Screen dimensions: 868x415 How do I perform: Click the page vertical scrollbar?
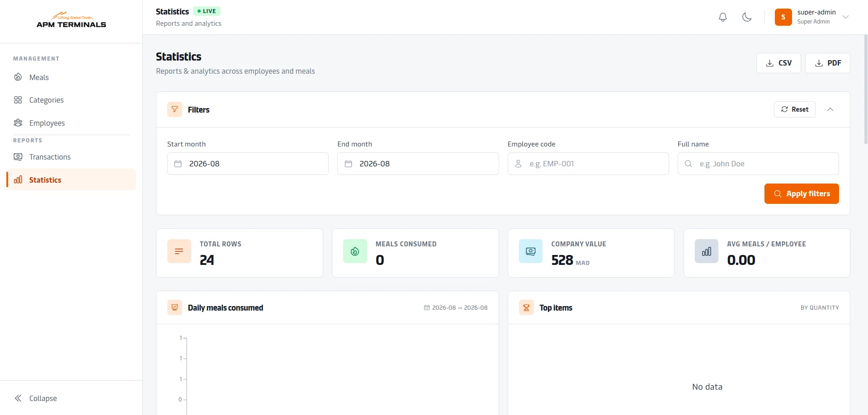866,90
